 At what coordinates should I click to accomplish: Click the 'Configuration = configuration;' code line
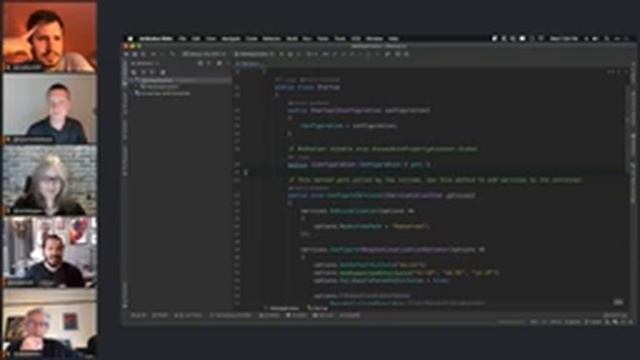click(x=349, y=126)
